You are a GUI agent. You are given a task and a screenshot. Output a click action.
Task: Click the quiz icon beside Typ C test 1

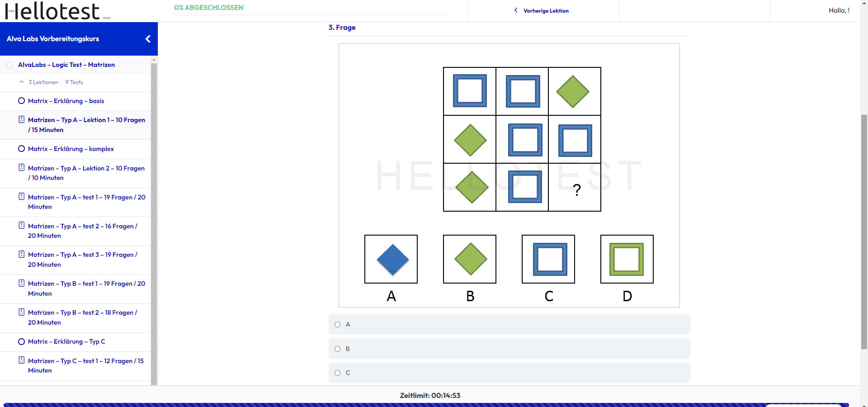tap(21, 360)
